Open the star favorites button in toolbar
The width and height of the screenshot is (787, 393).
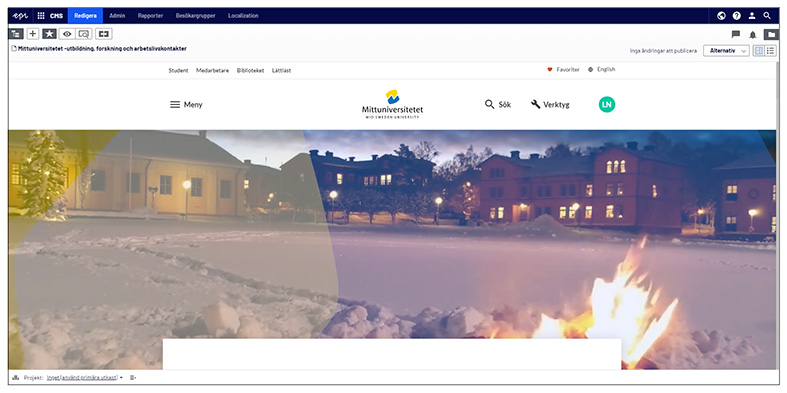pyautogui.click(x=49, y=34)
